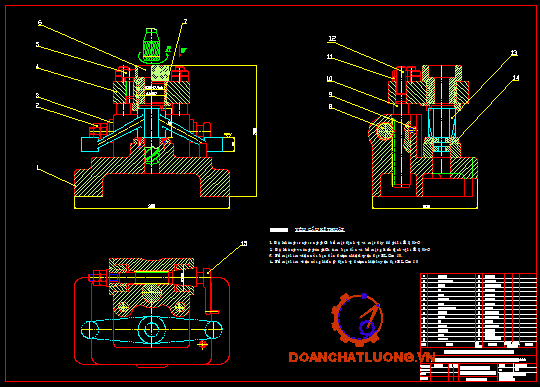Click the red hatched circular pin in the right view

tap(385, 131)
